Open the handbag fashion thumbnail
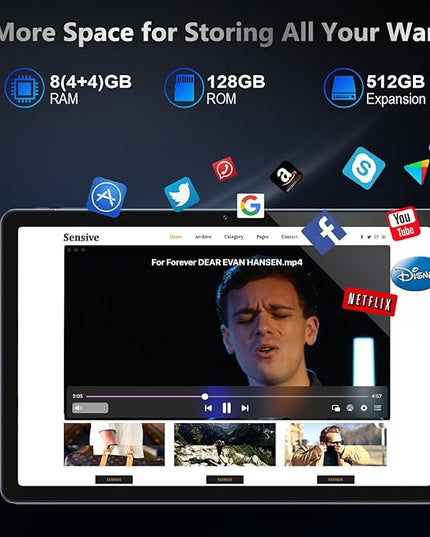 point(114,445)
